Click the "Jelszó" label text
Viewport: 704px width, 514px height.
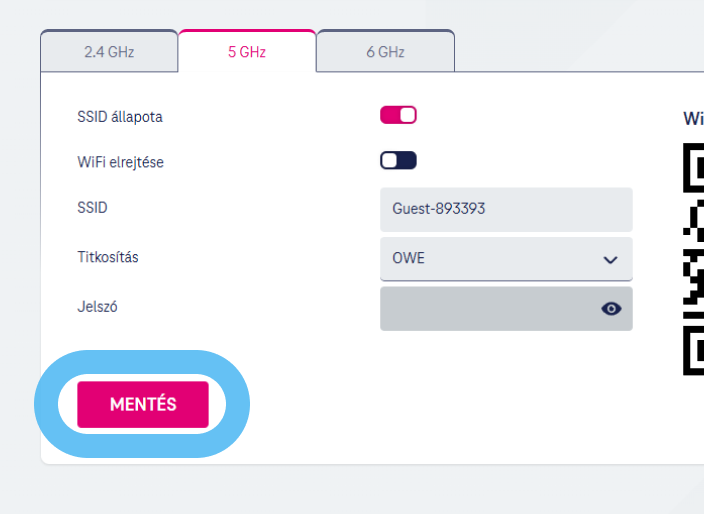(x=97, y=307)
